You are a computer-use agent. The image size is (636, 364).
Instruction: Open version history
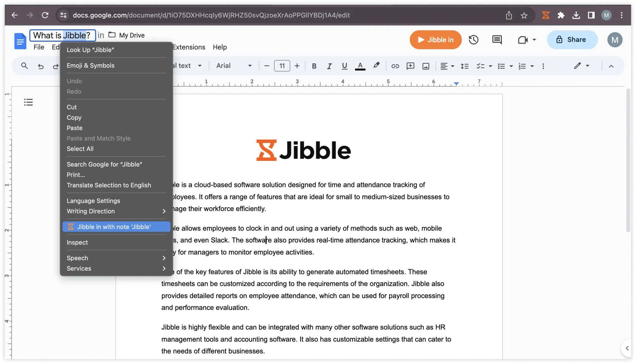(x=473, y=40)
